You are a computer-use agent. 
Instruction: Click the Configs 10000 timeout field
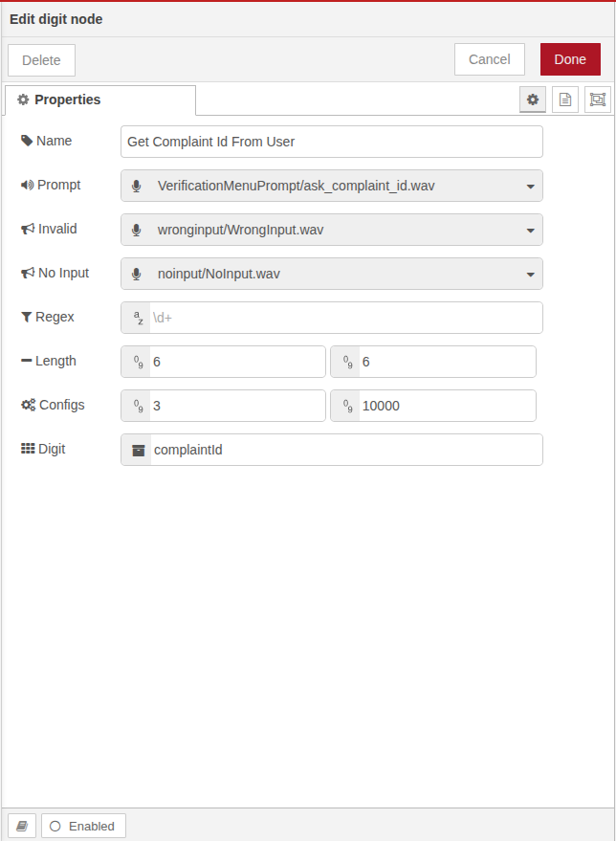pyautogui.click(x=445, y=406)
